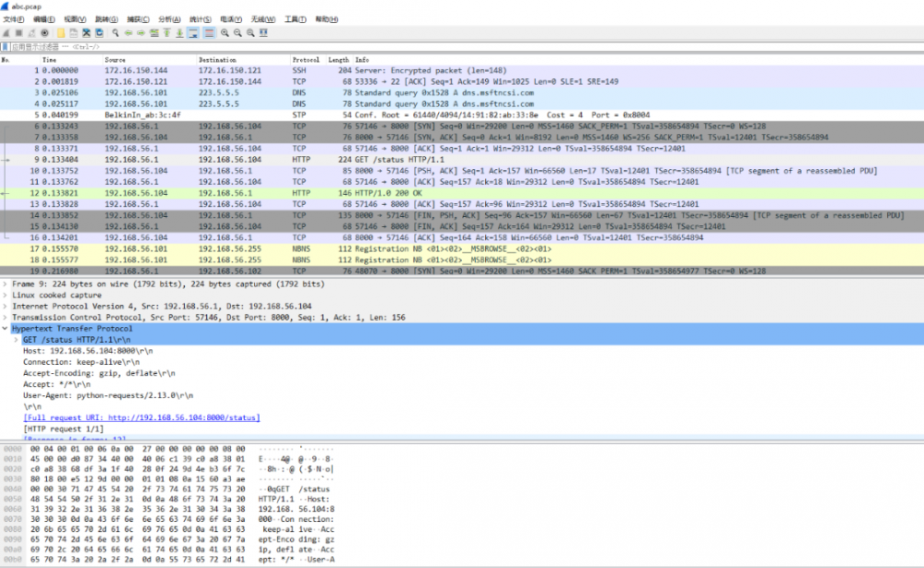The width and height of the screenshot is (924, 568).
Task: Select packet 5 STP Conf. Root row
Action: click(462, 115)
